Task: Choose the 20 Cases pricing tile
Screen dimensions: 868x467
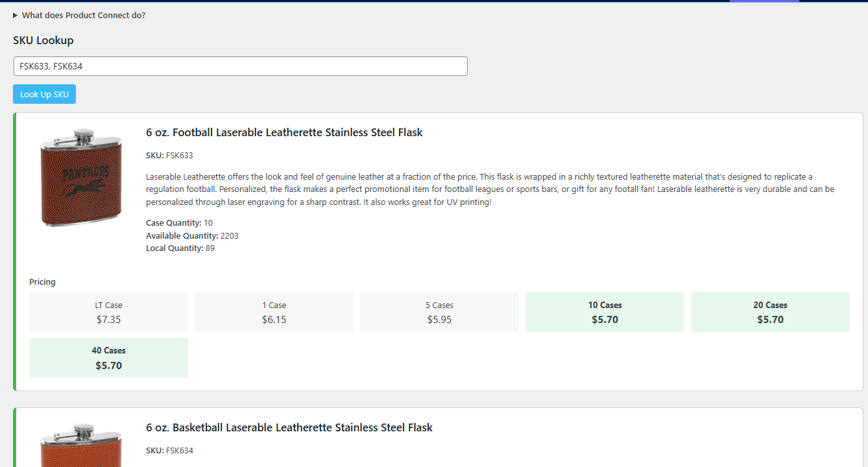Action: point(770,312)
